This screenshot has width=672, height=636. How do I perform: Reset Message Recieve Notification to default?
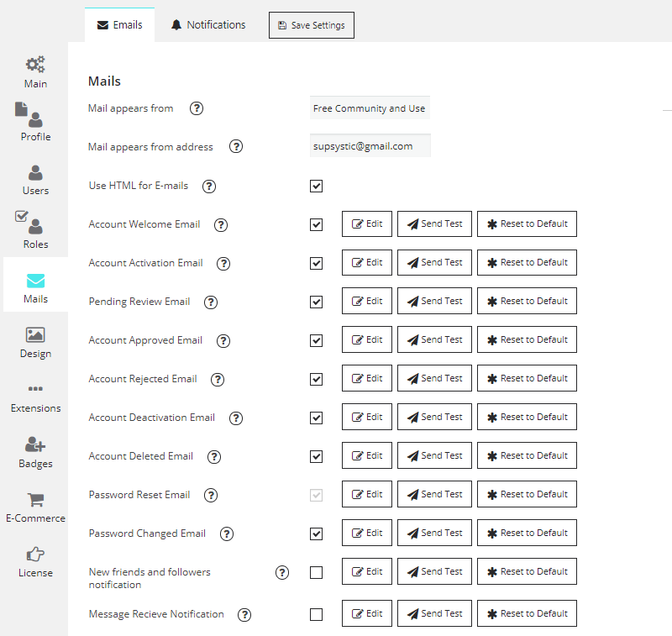click(528, 613)
